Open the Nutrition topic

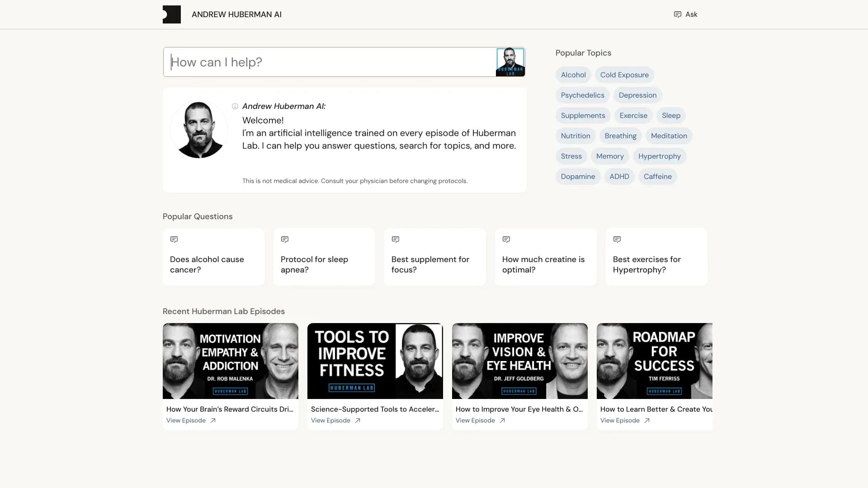coord(576,136)
